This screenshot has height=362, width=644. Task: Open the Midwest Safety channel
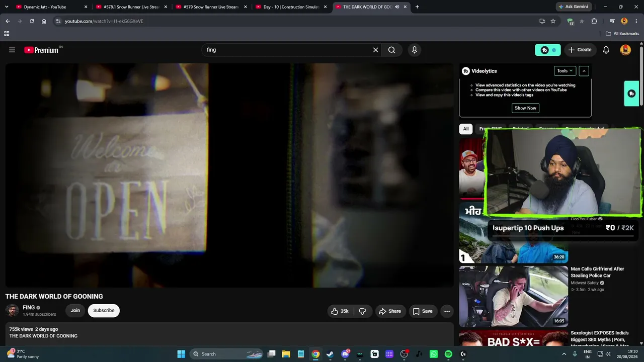[585, 283]
